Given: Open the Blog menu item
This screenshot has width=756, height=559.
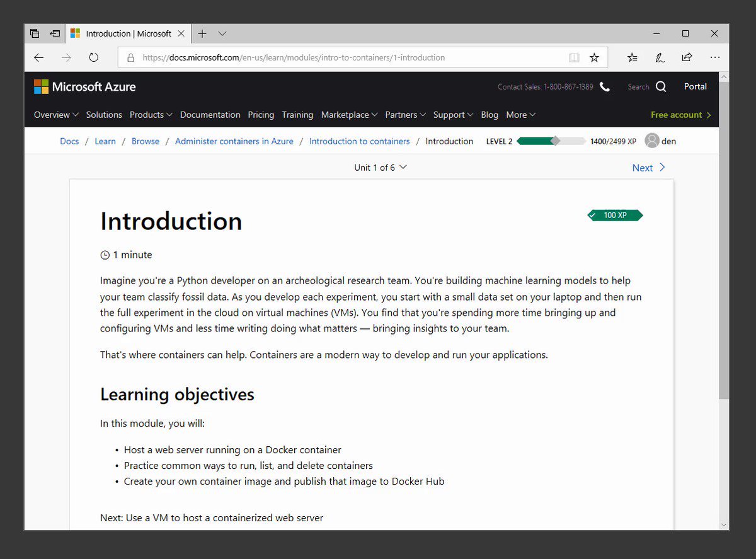Looking at the screenshot, I should pos(490,115).
